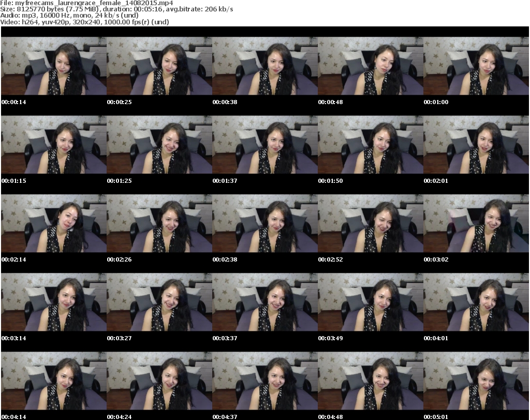Image resolution: width=530 pixels, height=420 pixels.
Task: Select the thumbnail frame at 00:03:14
Action: 54,302
